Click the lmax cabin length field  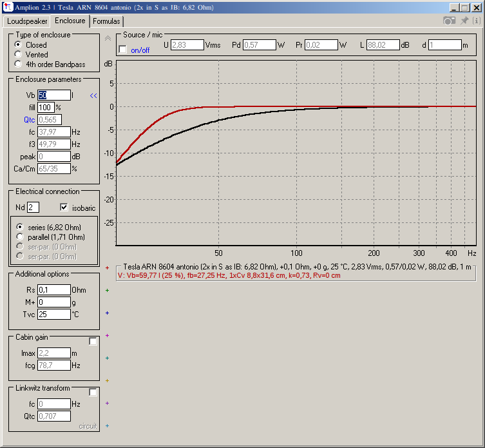click(x=54, y=353)
